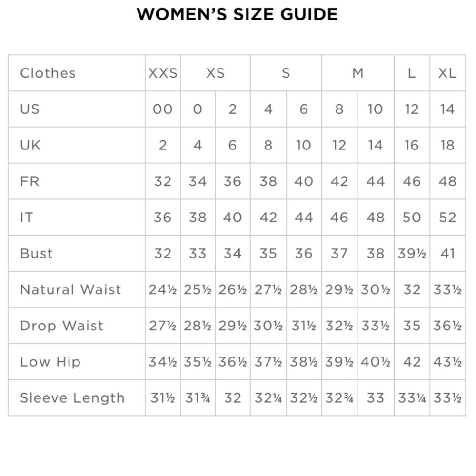Click the Drop Waist row label
The width and height of the screenshot is (476, 476).
click(x=61, y=326)
